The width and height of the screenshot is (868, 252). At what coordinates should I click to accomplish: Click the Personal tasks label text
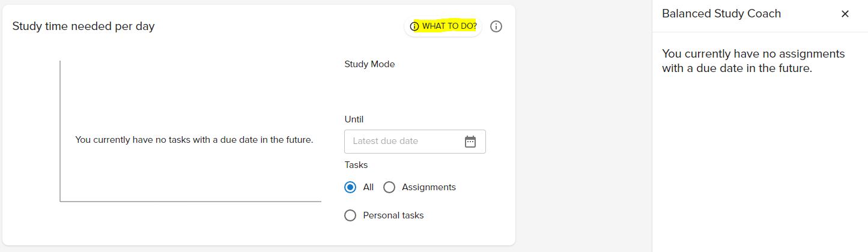point(393,215)
